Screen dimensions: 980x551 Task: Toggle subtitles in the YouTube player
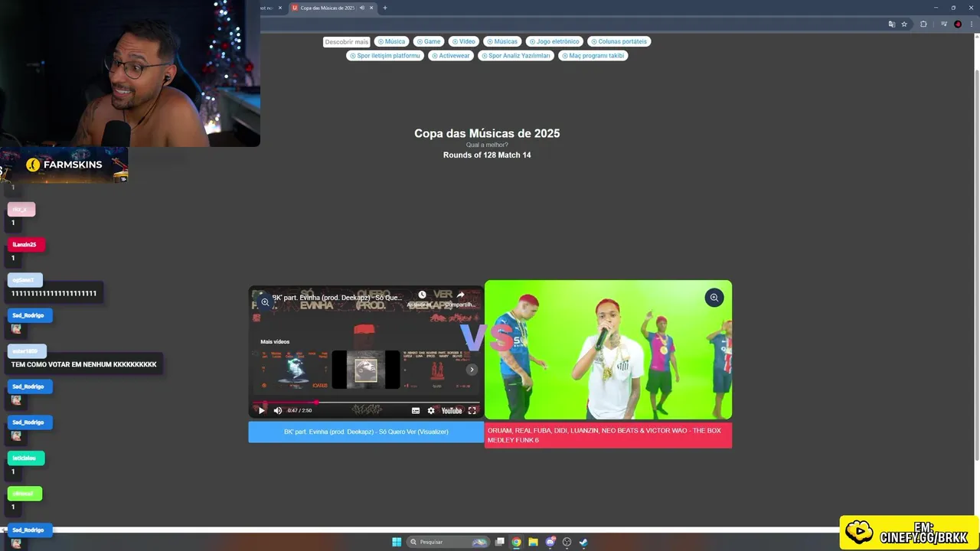click(x=416, y=411)
